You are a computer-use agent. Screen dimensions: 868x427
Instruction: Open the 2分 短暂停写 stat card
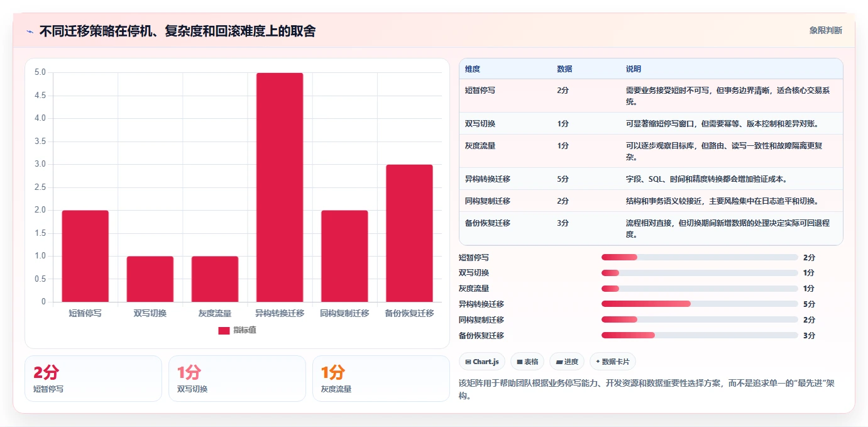coord(93,379)
